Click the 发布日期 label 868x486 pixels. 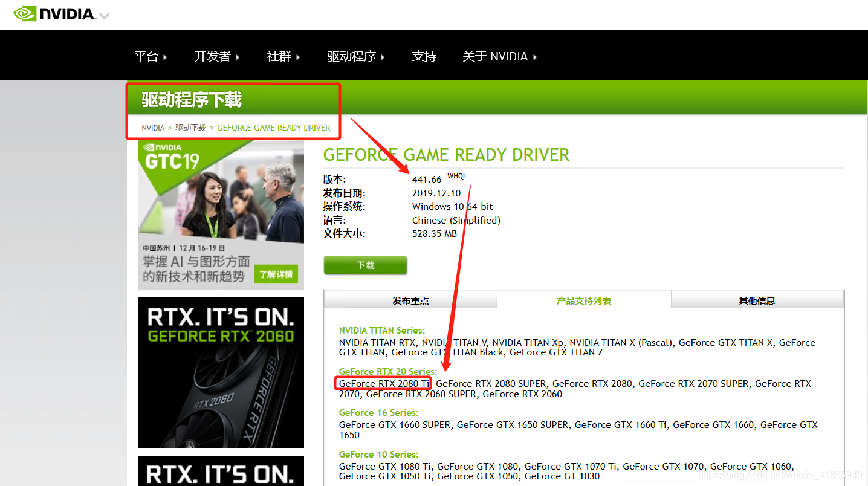[345, 193]
